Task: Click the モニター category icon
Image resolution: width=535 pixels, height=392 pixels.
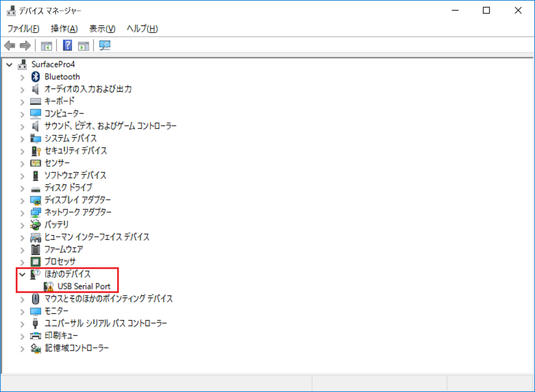Action: (x=36, y=311)
